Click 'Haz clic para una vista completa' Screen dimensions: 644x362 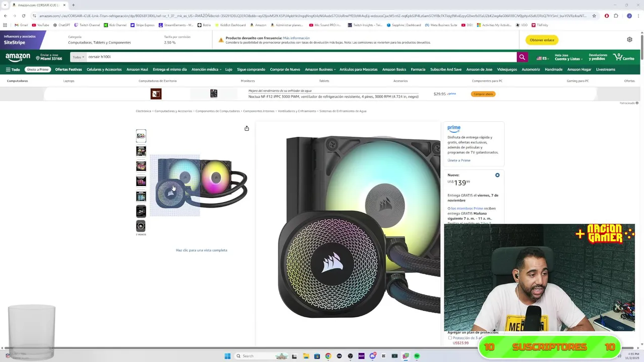[x=201, y=250]
